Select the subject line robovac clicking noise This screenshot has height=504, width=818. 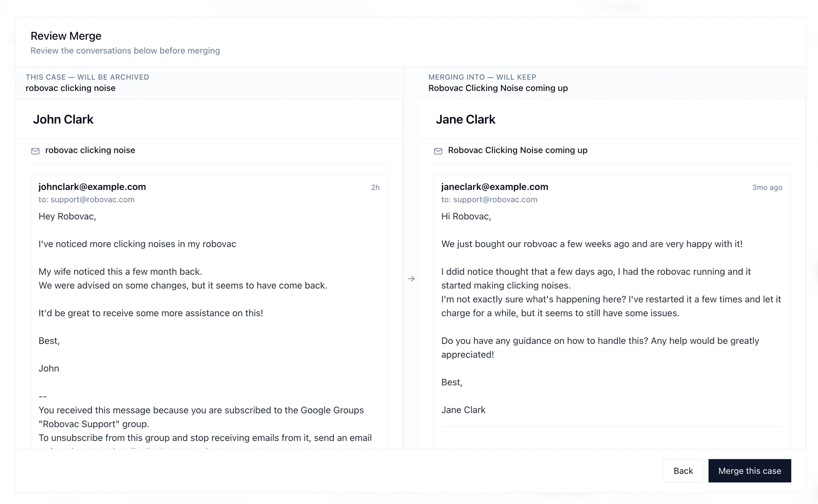click(90, 150)
